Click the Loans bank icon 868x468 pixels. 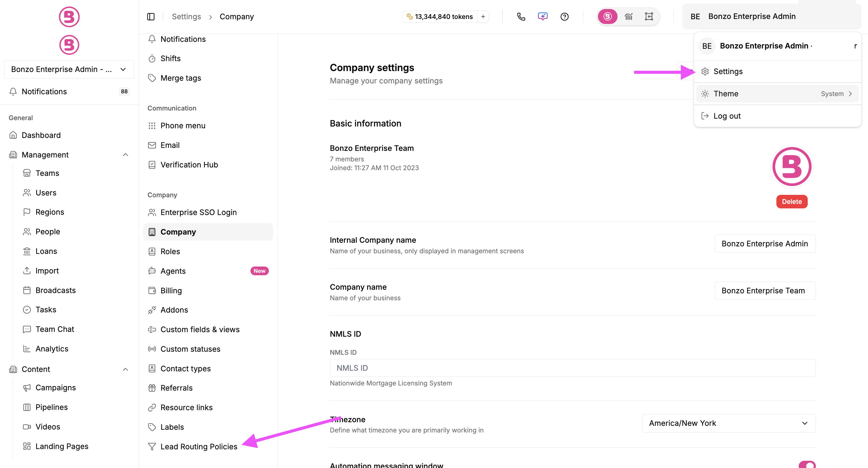27,251
